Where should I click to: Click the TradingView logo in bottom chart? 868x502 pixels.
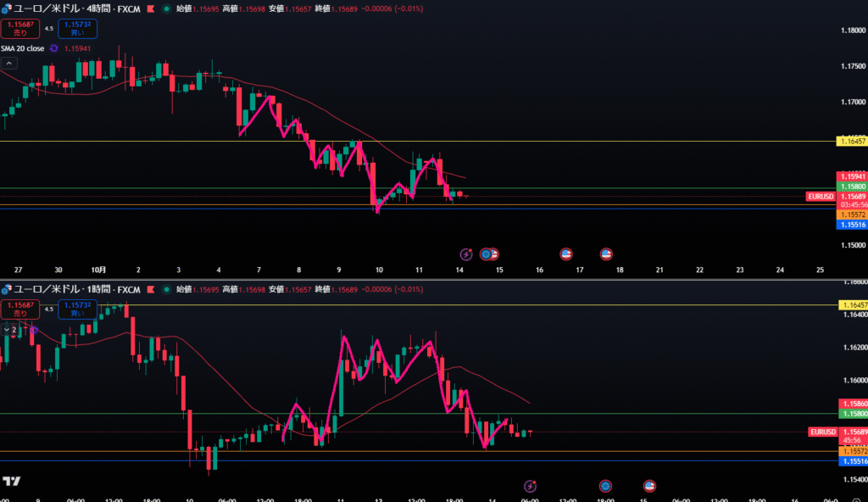pyautogui.click(x=12, y=482)
